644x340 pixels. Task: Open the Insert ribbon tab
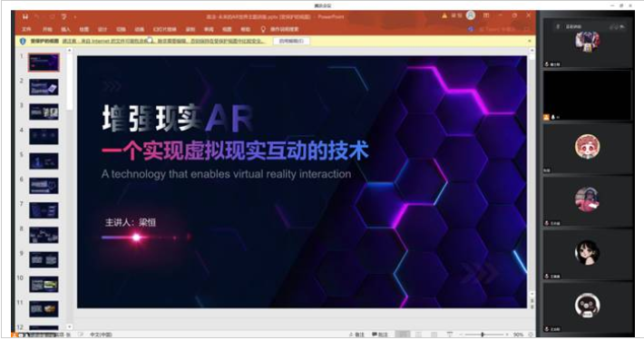pos(65,29)
